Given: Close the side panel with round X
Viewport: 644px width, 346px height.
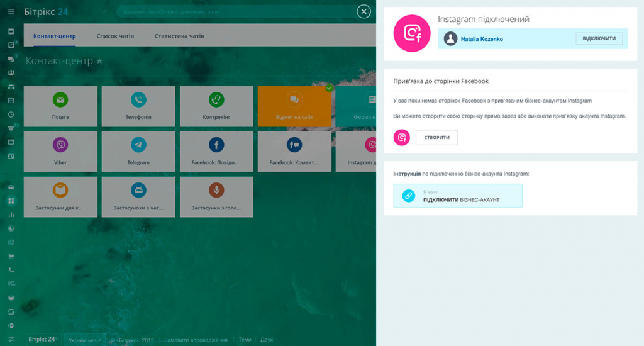Looking at the screenshot, I should coord(364,11).
